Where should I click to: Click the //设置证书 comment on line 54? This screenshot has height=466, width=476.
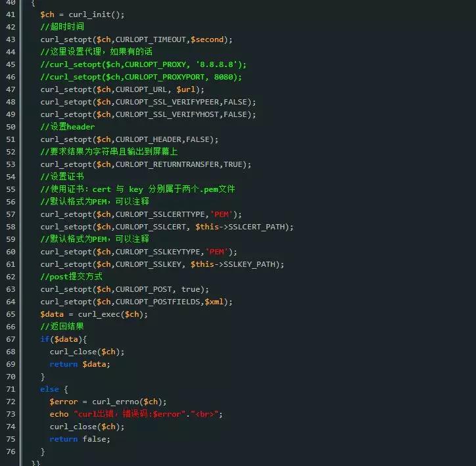62,177
